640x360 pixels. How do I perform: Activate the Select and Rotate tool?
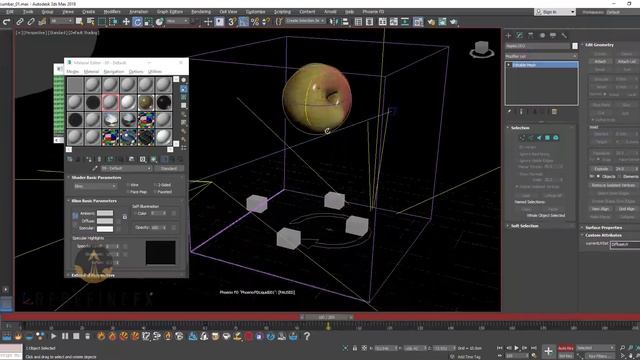point(137,22)
